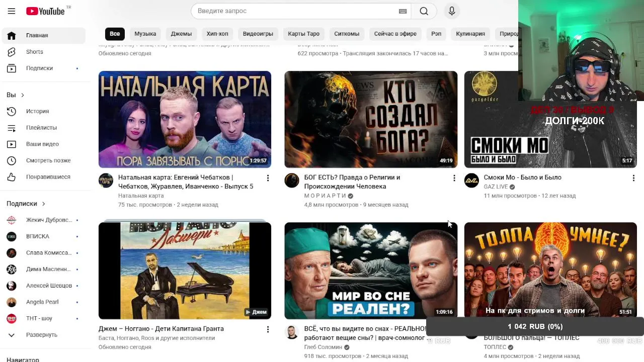Image resolution: width=644 pixels, height=362 pixels.
Task: Select the Музыка filter chip
Action: point(145,34)
